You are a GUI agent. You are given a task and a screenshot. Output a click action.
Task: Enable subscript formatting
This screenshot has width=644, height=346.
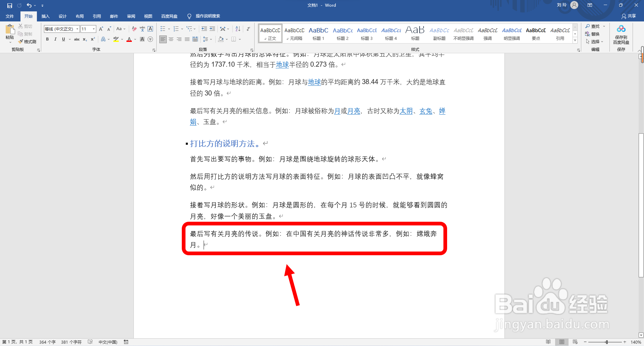(85, 39)
